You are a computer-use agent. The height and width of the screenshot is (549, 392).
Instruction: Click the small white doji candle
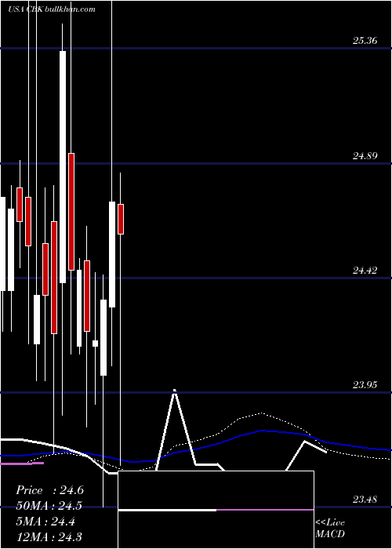point(95,344)
